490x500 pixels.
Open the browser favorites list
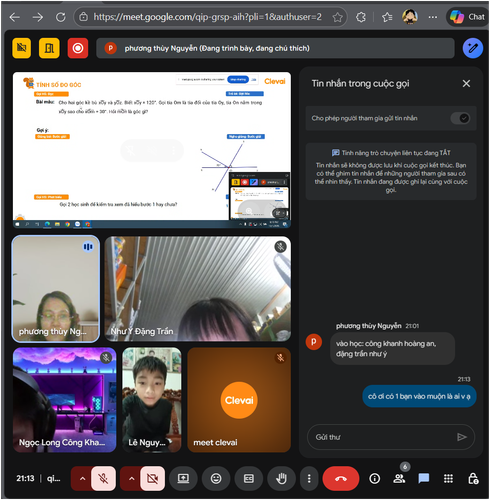[387, 17]
